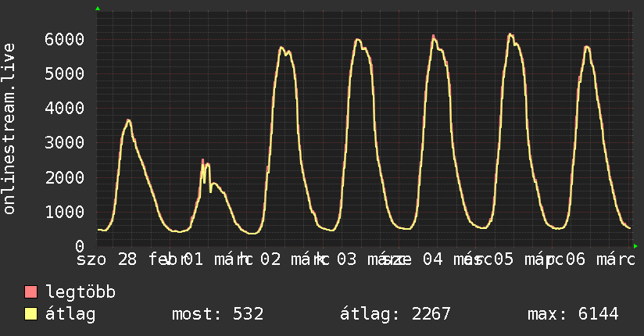Click the onlinestream.live vertical axis title
The image size is (644, 336).
[x=9, y=129]
